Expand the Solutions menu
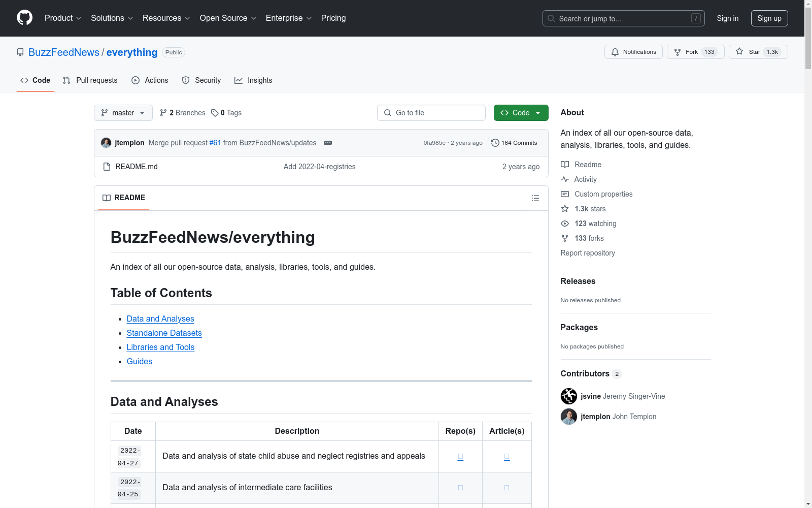This screenshot has width=812, height=508. [x=112, y=18]
